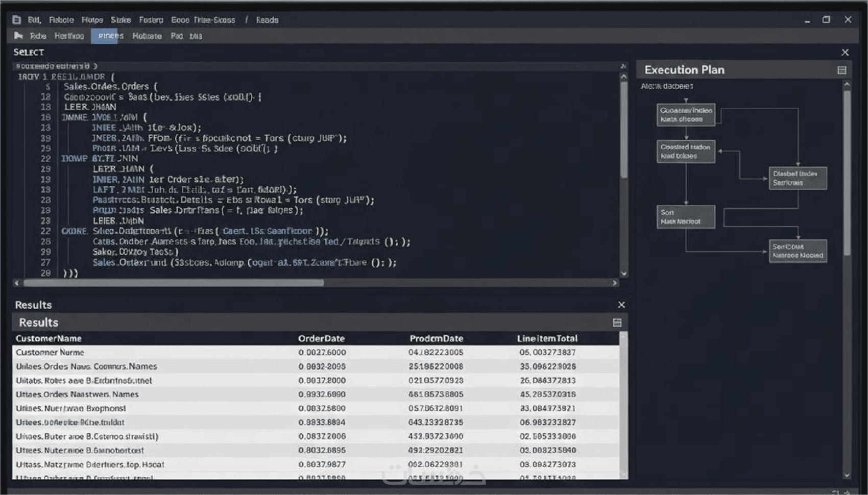Click the query editor horizontal scrollbar thumb
The width and height of the screenshot is (868, 495).
(174, 283)
